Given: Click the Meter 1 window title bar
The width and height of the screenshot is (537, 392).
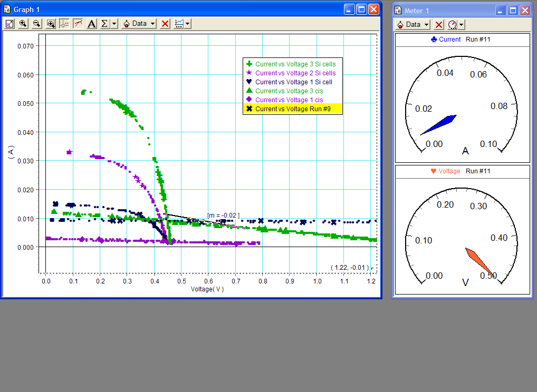Looking at the screenshot, I should [448, 10].
